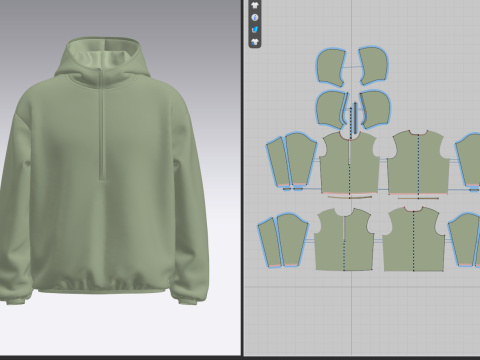480x360 pixels.
Task: Select the vertical zipper placket strip between hood pieces
Action: (x=356, y=117)
